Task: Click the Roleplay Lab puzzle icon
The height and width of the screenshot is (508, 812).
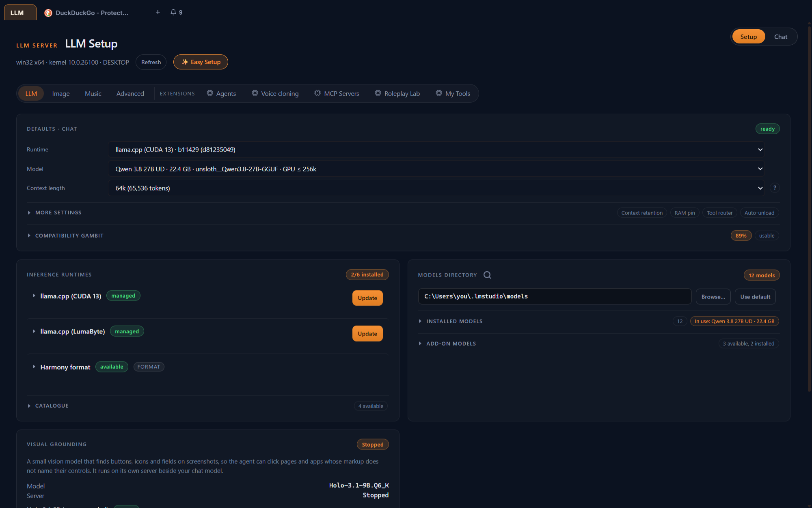Action: (x=378, y=93)
